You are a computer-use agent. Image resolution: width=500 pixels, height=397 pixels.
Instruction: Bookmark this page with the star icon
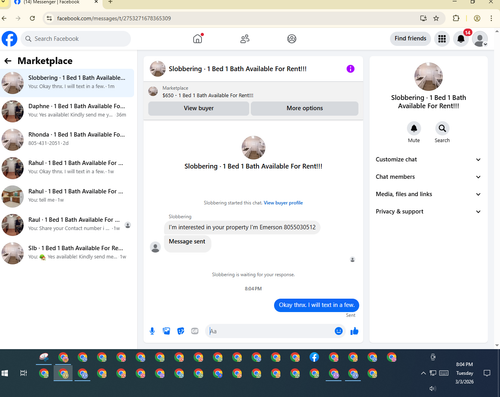coord(436,18)
